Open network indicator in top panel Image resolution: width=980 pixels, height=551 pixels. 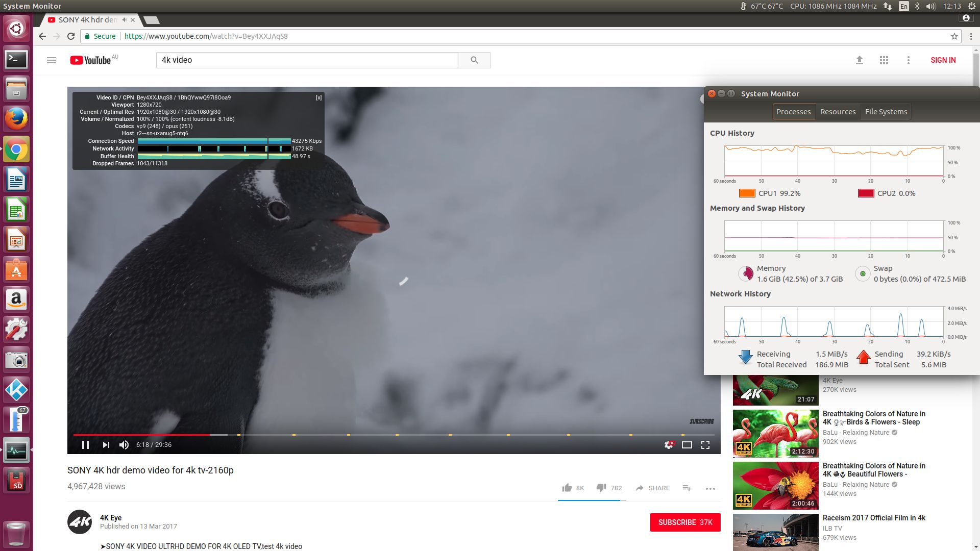pyautogui.click(x=888, y=6)
